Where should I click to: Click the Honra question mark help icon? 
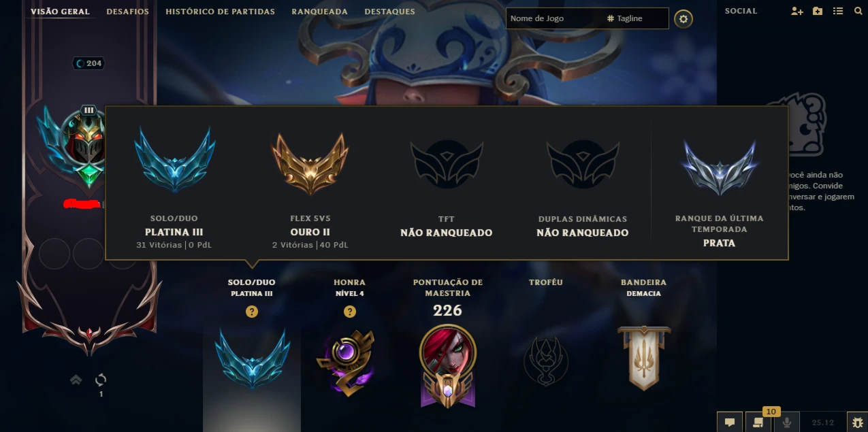350,312
